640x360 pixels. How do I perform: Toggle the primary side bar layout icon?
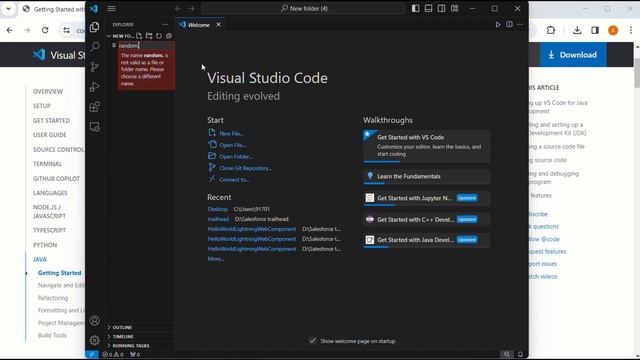(x=416, y=8)
